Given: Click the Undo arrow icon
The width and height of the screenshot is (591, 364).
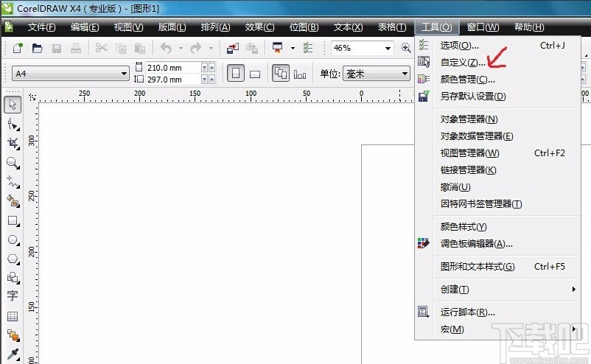Looking at the screenshot, I should (x=166, y=48).
